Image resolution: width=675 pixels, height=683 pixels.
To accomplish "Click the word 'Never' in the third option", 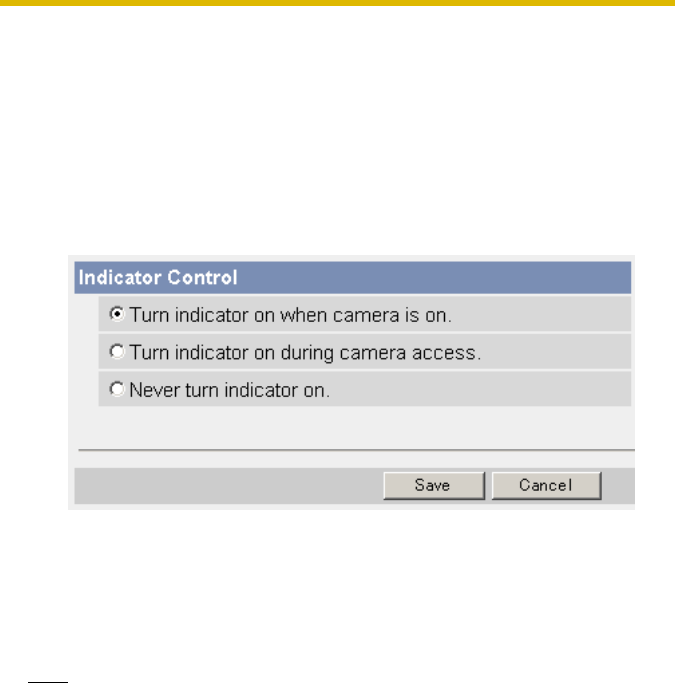I will 155,390.
